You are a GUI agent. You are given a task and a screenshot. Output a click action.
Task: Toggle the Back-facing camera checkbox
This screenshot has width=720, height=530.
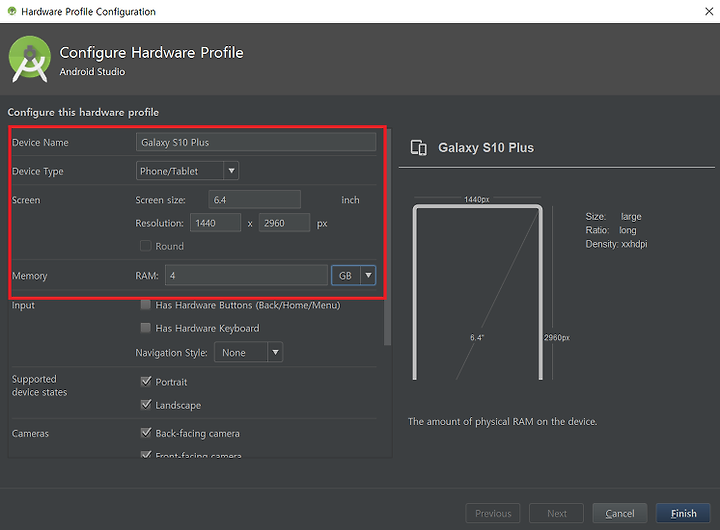coord(146,433)
